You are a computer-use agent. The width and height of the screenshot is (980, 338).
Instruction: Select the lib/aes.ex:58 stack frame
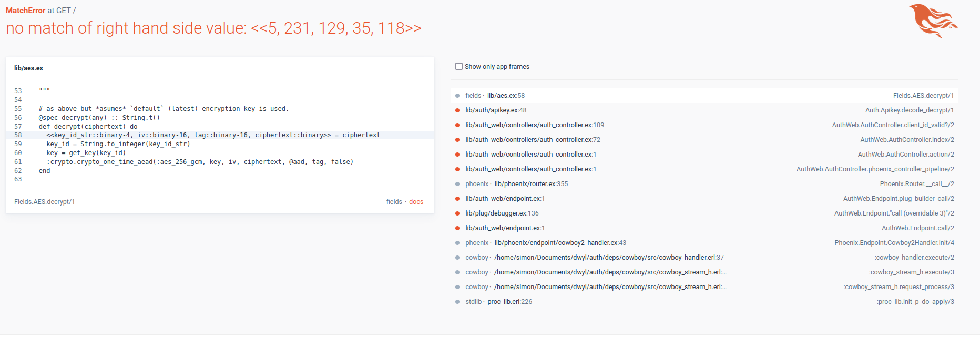tap(705, 96)
